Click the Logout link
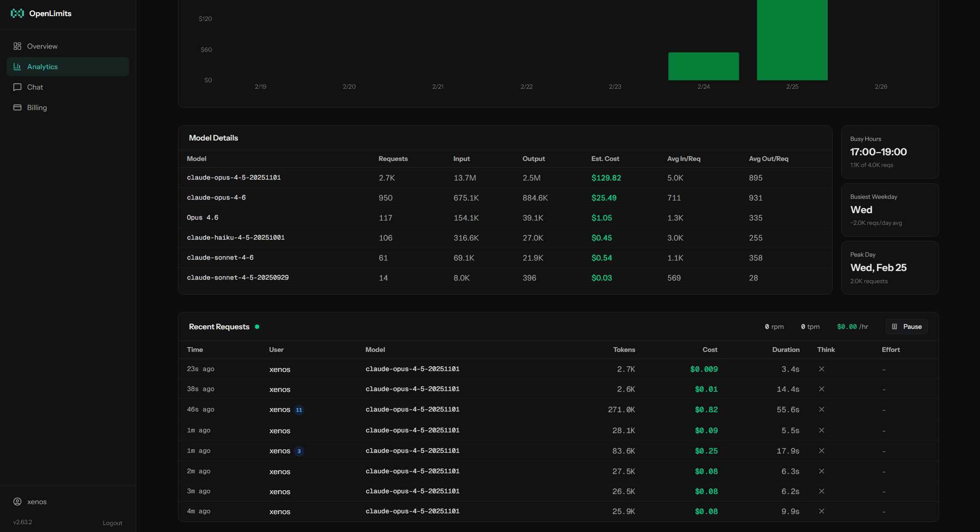This screenshot has height=532, width=980. tap(112, 522)
